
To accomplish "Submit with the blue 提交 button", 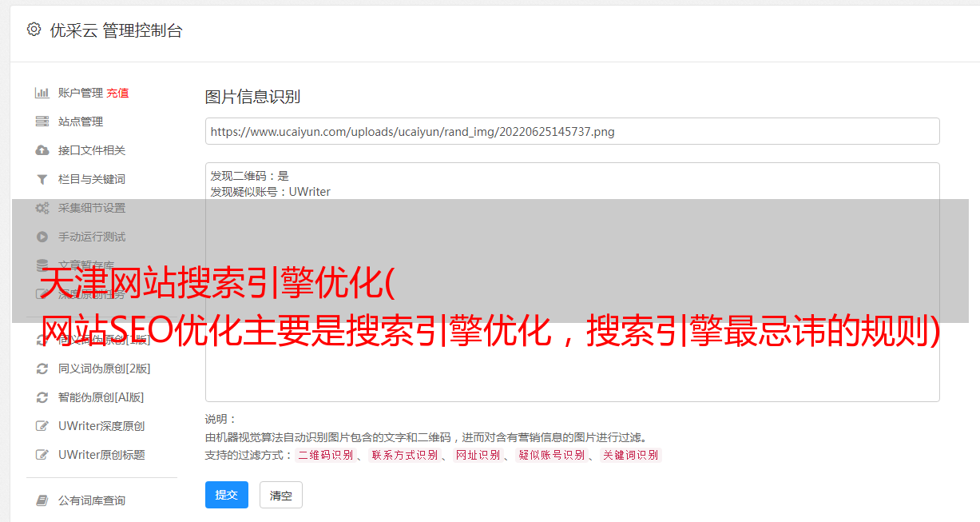I will pyautogui.click(x=227, y=495).
